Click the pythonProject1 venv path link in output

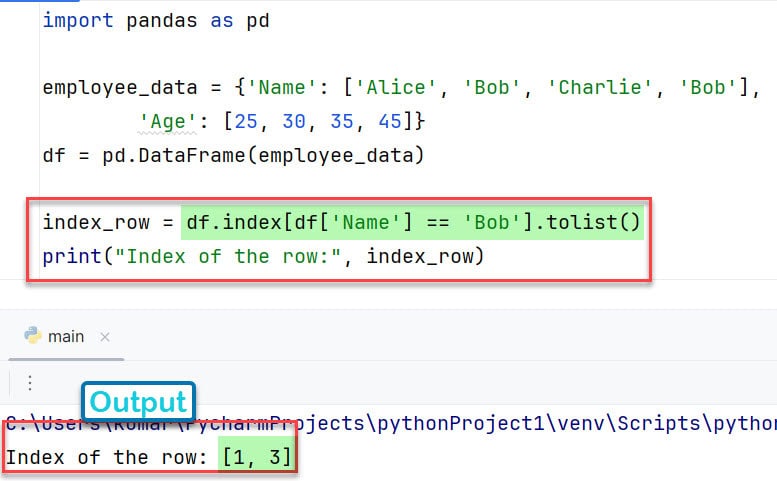pos(391,423)
